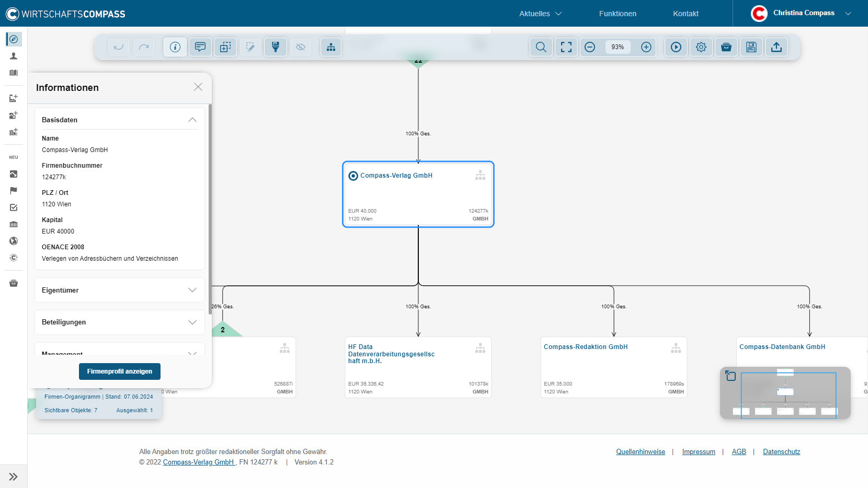Open the Datenschutz link
Screen dimensions: 868x488
[781, 452]
